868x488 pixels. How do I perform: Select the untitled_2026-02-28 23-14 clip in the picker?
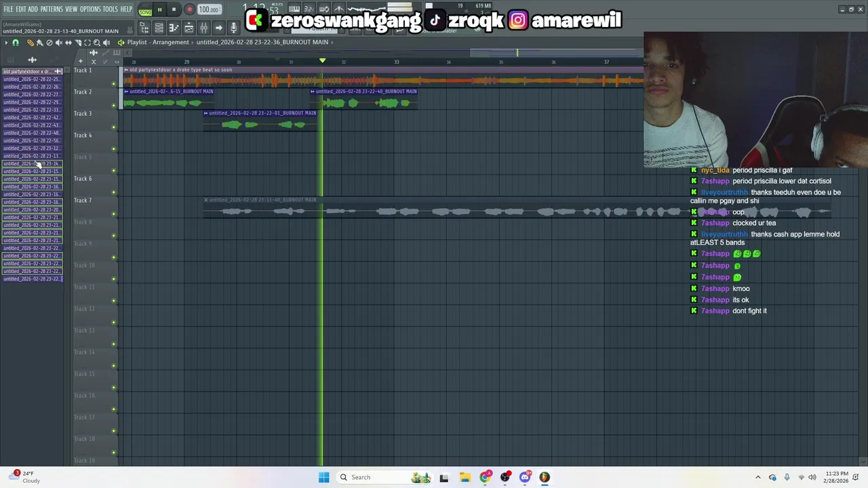pos(32,163)
